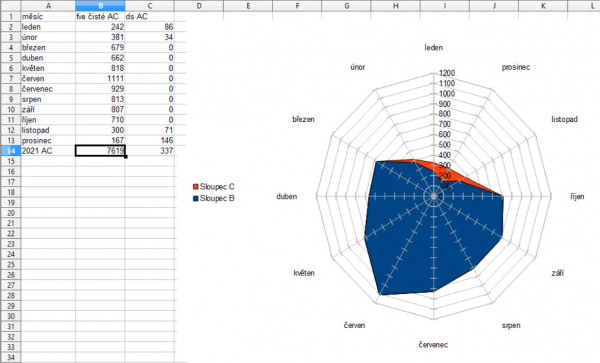Click the blue radar chart area
Viewport: 600px width, 363px height.
[x=432, y=230]
